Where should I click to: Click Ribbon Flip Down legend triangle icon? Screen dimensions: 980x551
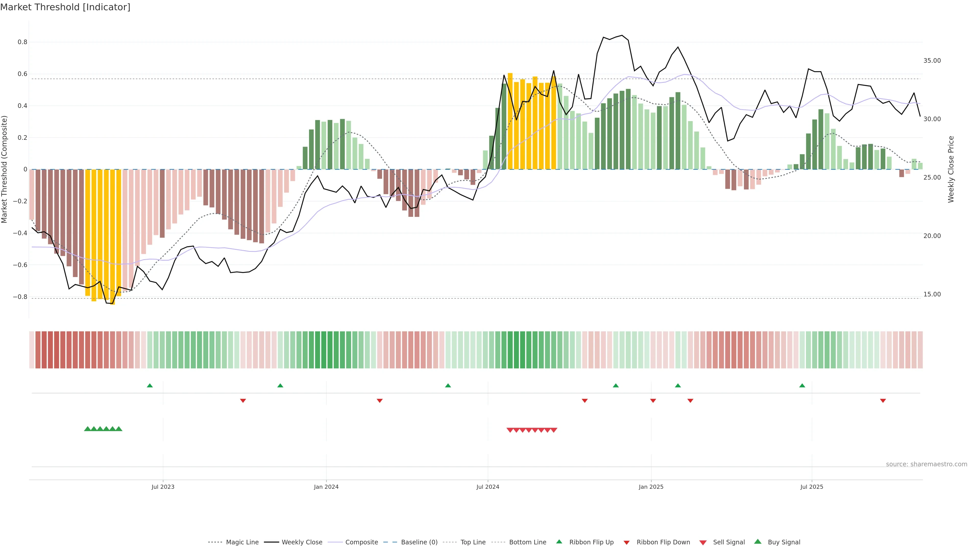tap(627, 543)
